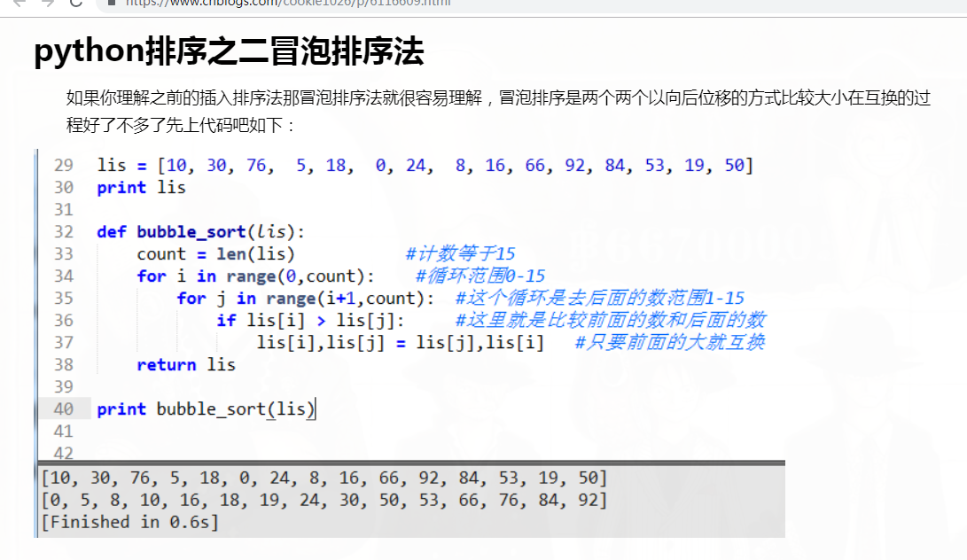
Task: Click the "[Finished in 0.6s]" status line
Action: 130,523
